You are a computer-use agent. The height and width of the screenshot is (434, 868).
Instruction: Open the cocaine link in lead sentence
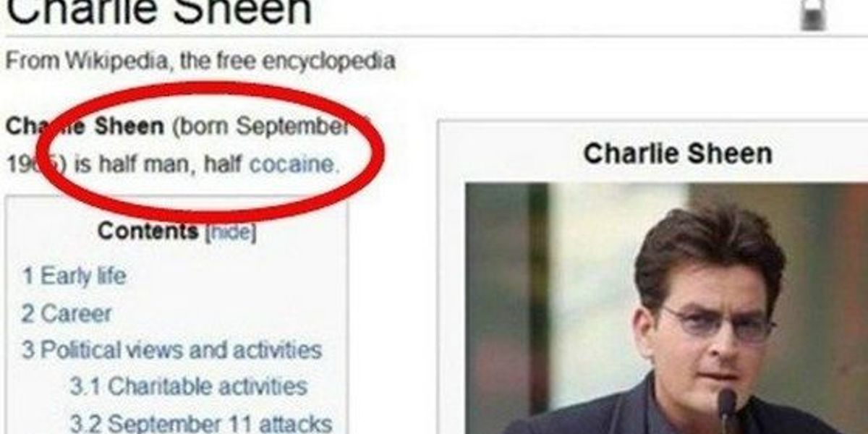click(x=293, y=164)
